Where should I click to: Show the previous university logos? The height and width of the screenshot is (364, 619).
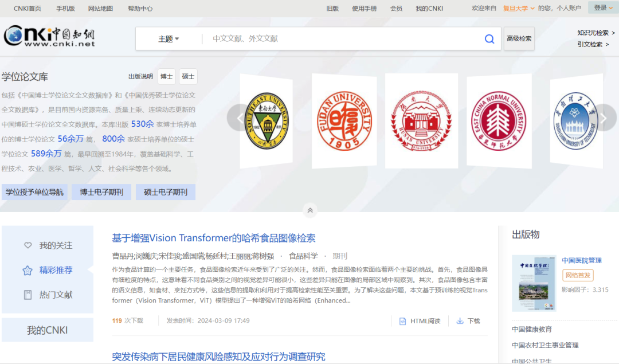click(240, 118)
